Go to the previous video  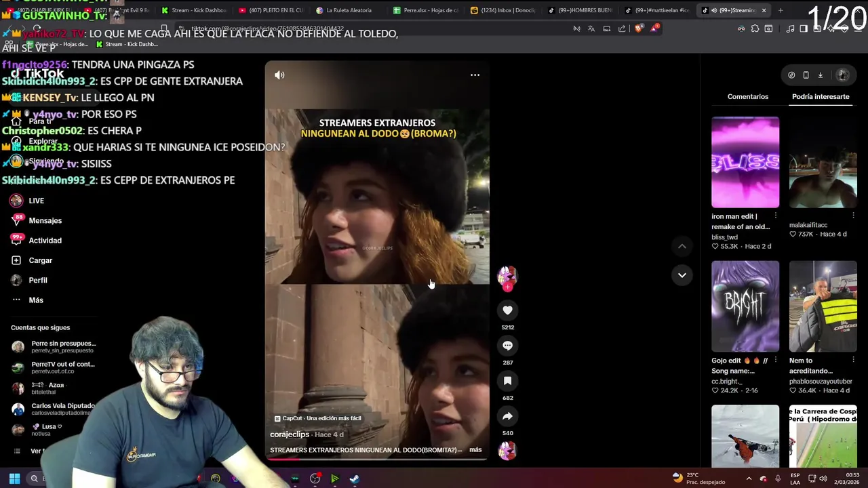pyautogui.click(x=682, y=246)
